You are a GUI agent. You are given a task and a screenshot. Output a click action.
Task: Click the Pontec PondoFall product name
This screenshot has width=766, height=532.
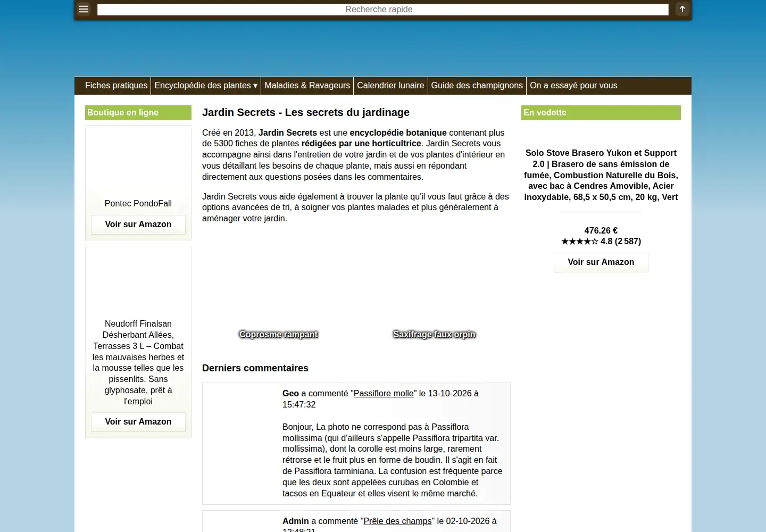138,204
